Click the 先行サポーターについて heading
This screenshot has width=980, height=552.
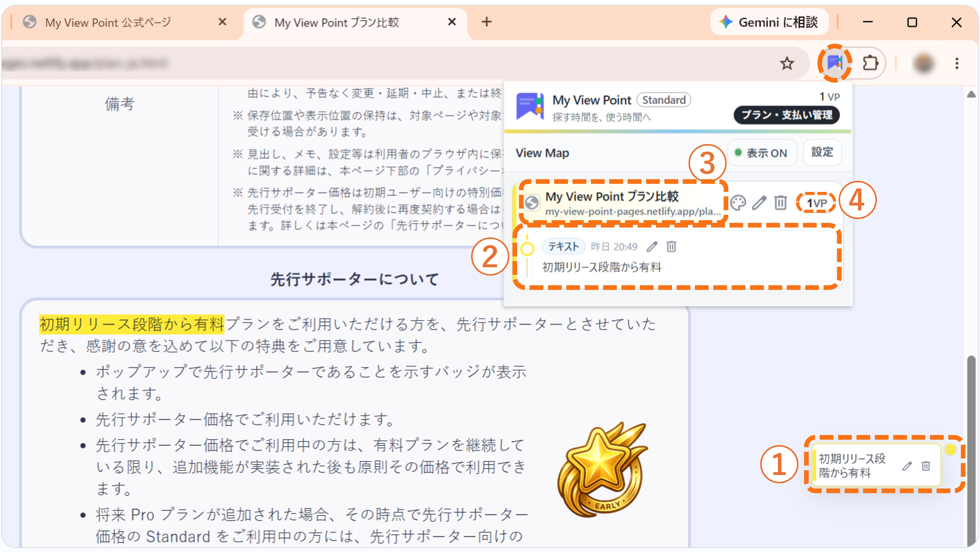(x=355, y=279)
